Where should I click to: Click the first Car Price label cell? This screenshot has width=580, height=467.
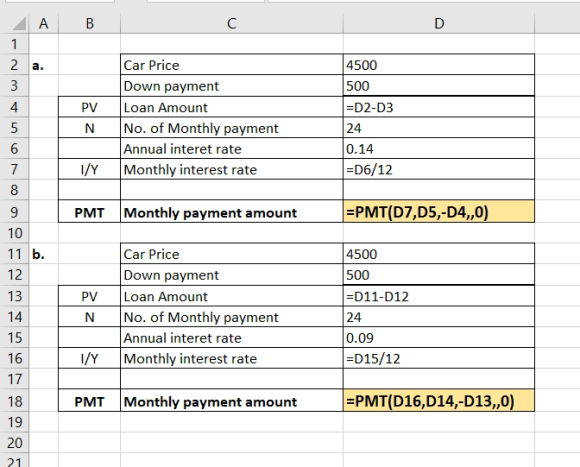pos(232,65)
